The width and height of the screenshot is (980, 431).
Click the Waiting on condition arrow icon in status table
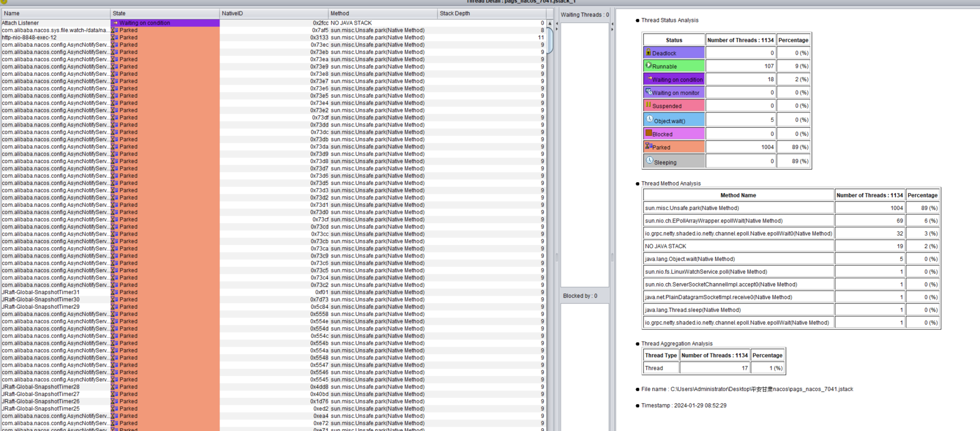(x=649, y=79)
